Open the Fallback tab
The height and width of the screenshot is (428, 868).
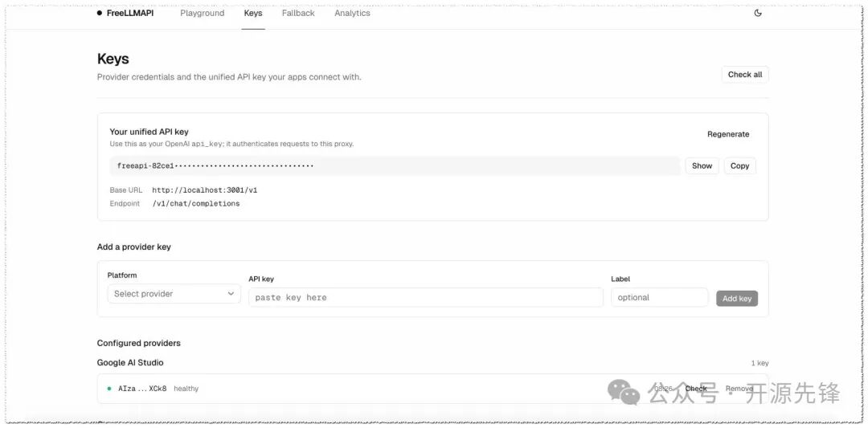coord(298,14)
